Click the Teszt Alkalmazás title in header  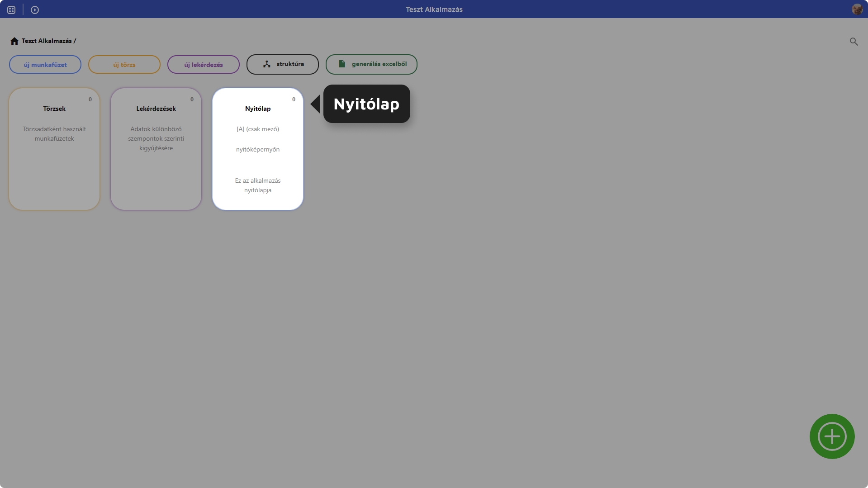click(x=434, y=9)
